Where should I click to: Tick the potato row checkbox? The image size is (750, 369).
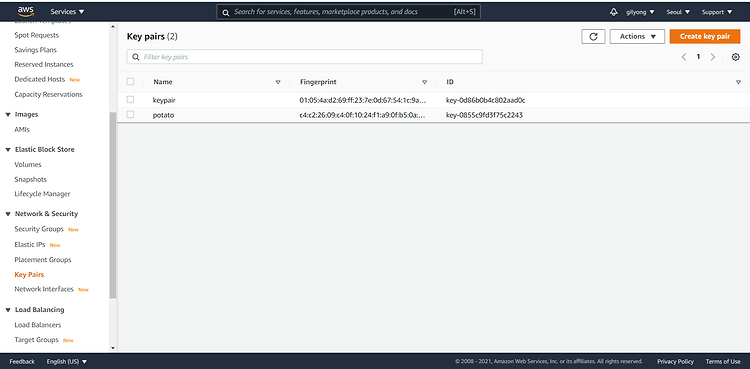click(130, 114)
